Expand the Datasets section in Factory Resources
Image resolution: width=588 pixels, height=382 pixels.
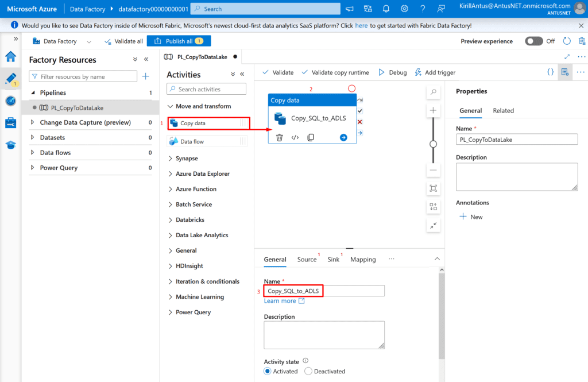[x=52, y=138]
